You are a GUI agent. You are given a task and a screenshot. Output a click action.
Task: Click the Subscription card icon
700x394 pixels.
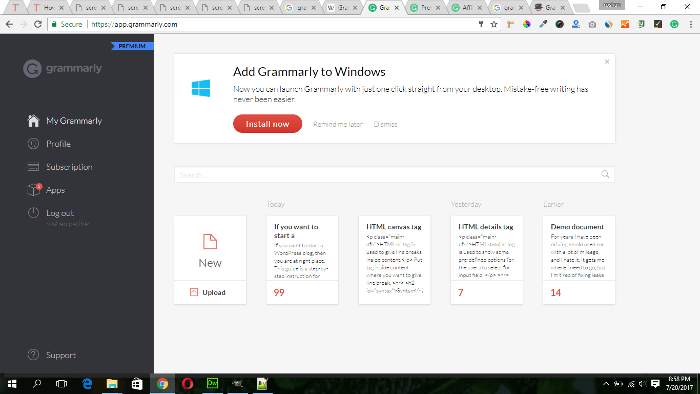(x=33, y=167)
